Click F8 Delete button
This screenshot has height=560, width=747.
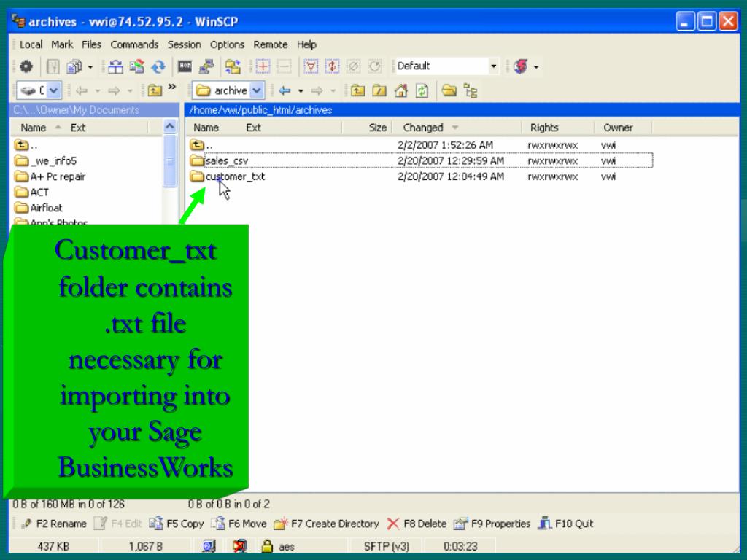[417, 524]
